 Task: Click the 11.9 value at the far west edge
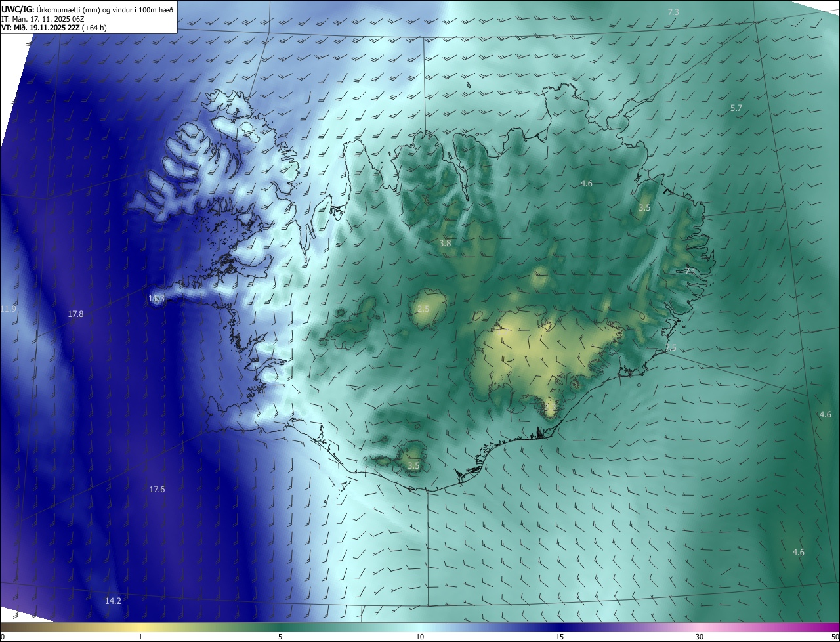point(8,309)
